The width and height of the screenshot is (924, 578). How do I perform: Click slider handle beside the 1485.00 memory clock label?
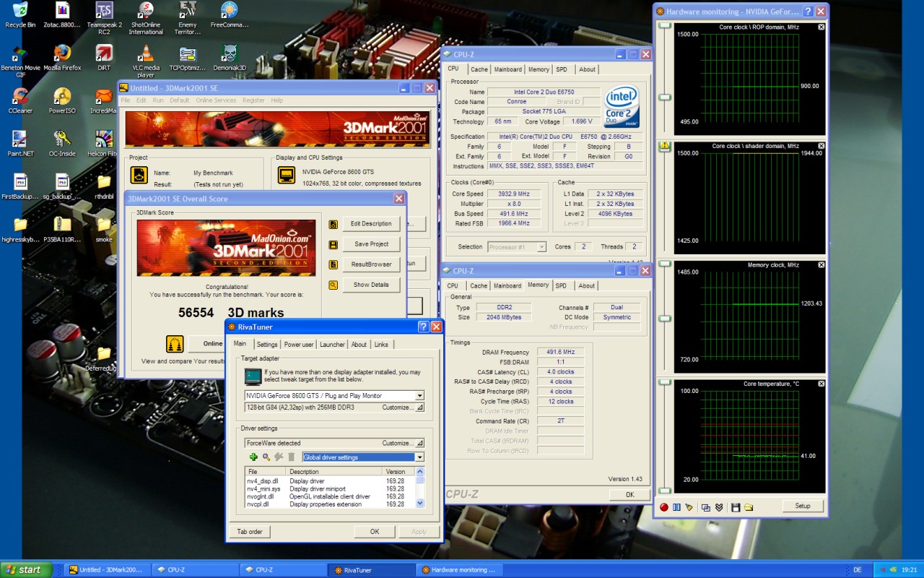click(x=665, y=265)
